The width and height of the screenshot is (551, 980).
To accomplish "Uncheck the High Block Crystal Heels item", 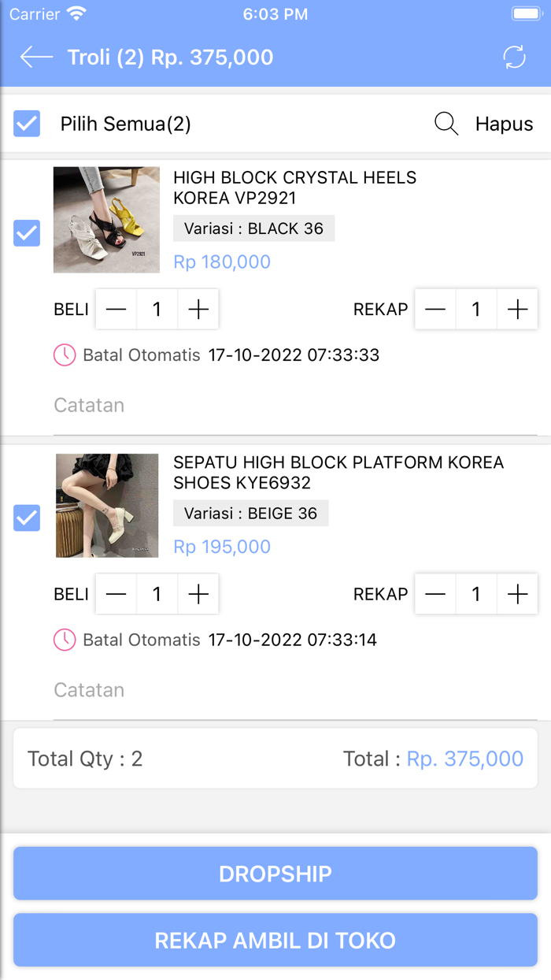I will [27, 233].
